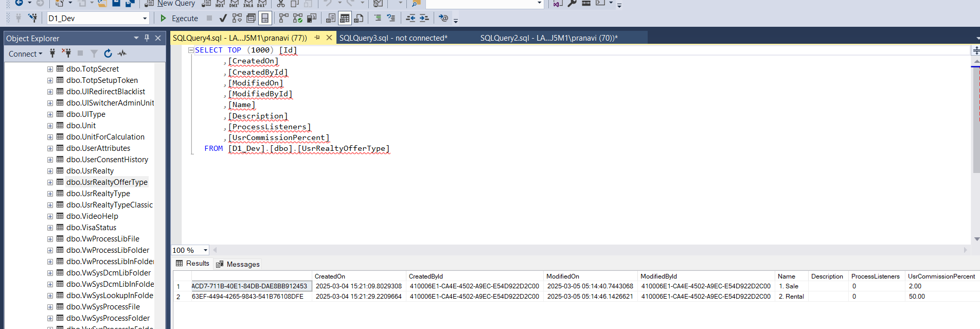Click the 50.00 commission percent cell
This screenshot has width=980, height=329.
point(942,297)
